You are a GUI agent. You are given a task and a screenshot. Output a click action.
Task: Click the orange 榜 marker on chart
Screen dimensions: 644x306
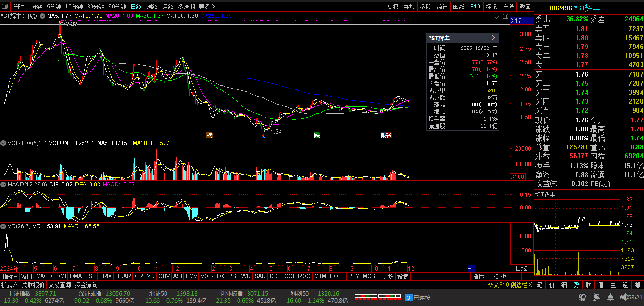pyautogui.click(x=209, y=136)
